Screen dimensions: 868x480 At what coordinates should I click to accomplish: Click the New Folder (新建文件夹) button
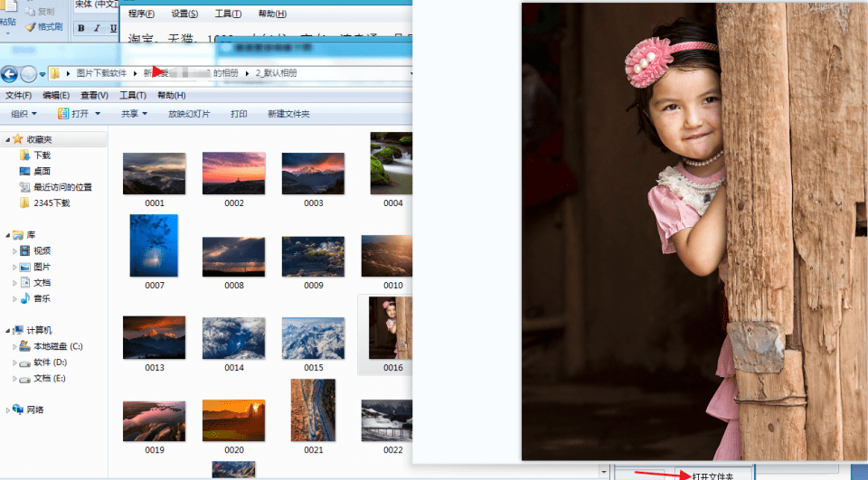tap(288, 114)
